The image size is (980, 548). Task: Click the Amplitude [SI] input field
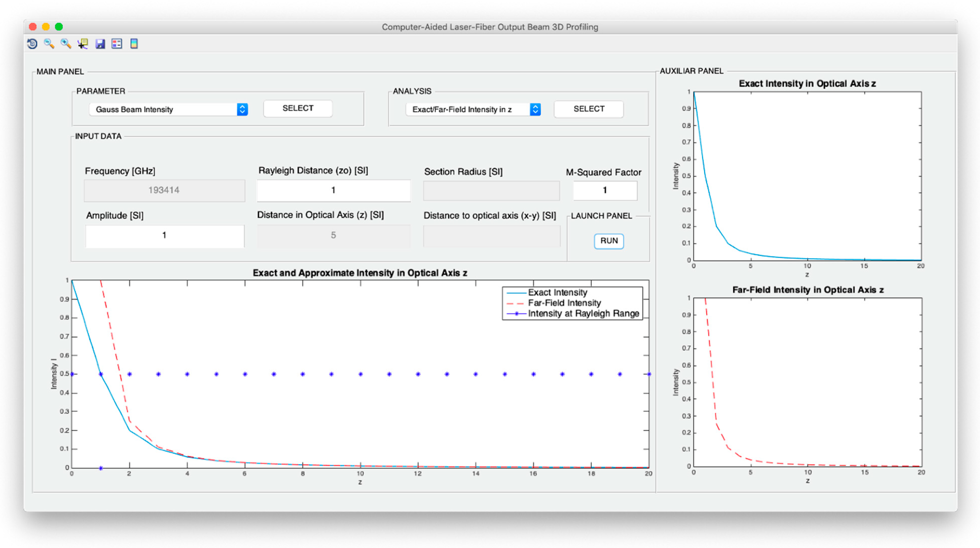click(164, 236)
